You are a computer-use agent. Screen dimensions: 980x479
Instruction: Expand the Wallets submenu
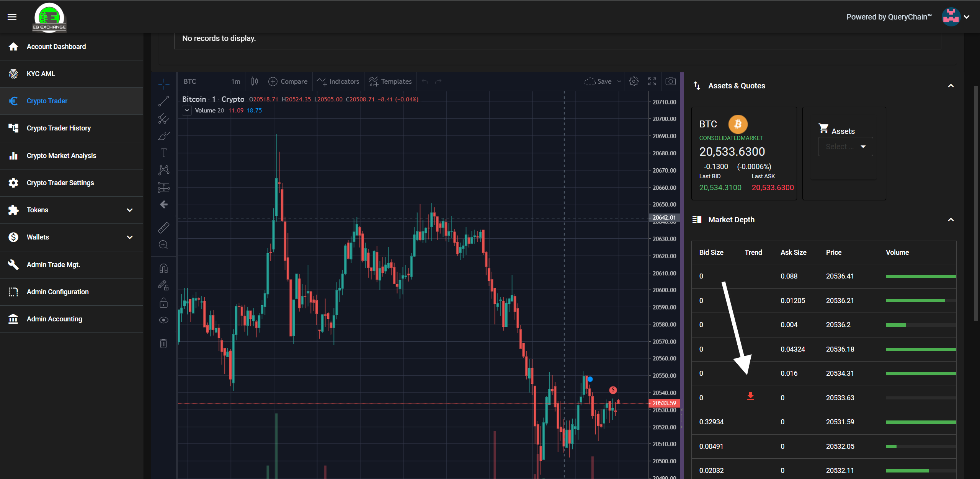coord(72,237)
